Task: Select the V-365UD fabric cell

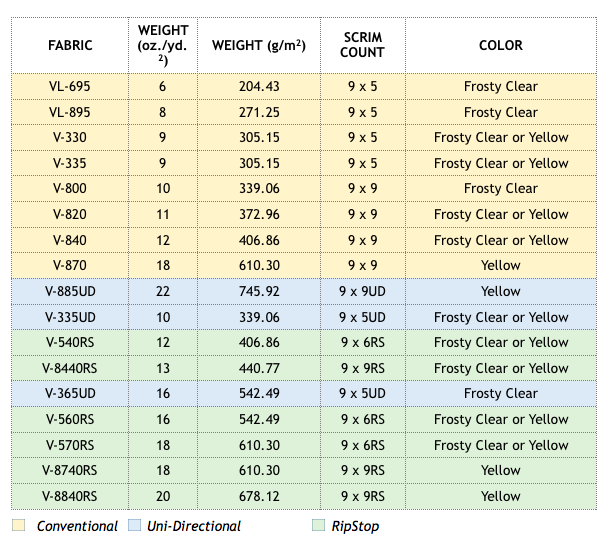Action: point(70,394)
